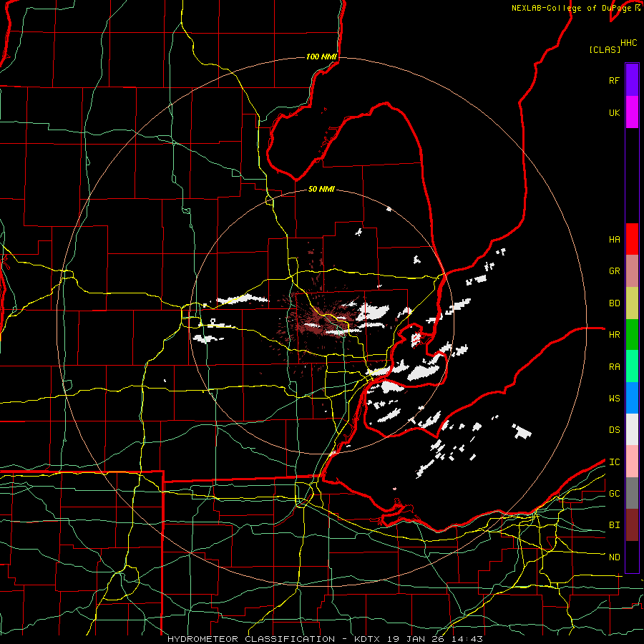Image resolution: width=644 pixels, height=644 pixels.
Task: Click the HHC product code text
Action: [x=629, y=43]
